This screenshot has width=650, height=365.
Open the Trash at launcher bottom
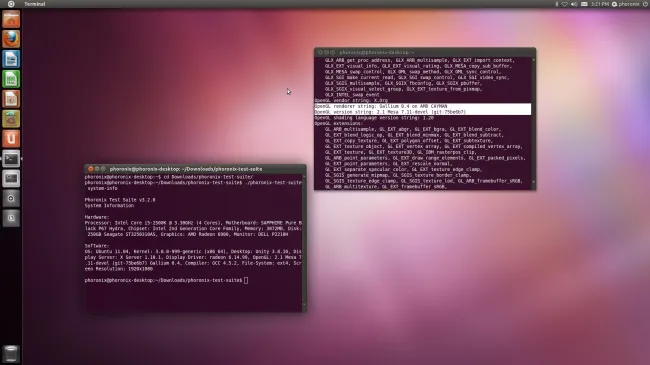(x=11, y=354)
